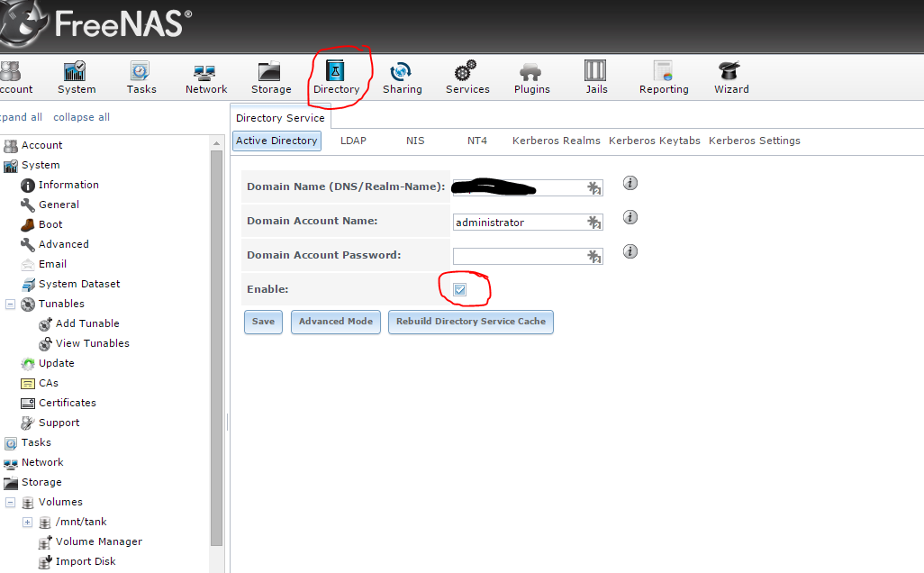Switch to Kerberos Realms tab

(x=556, y=141)
